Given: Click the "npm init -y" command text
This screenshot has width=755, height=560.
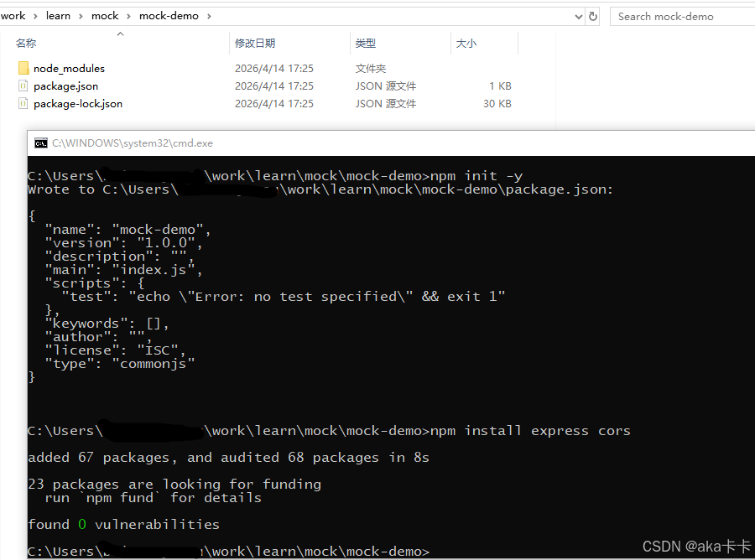Looking at the screenshot, I should tap(476, 175).
